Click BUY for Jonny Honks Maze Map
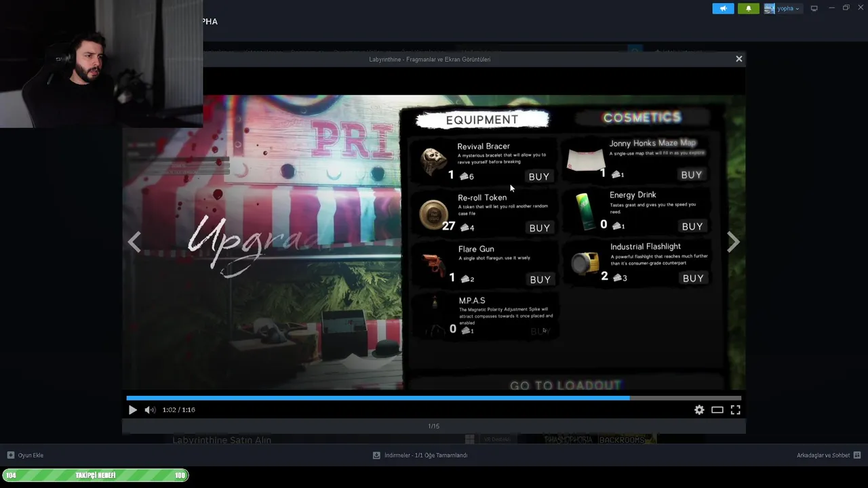The height and width of the screenshot is (488, 868). coord(692,175)
